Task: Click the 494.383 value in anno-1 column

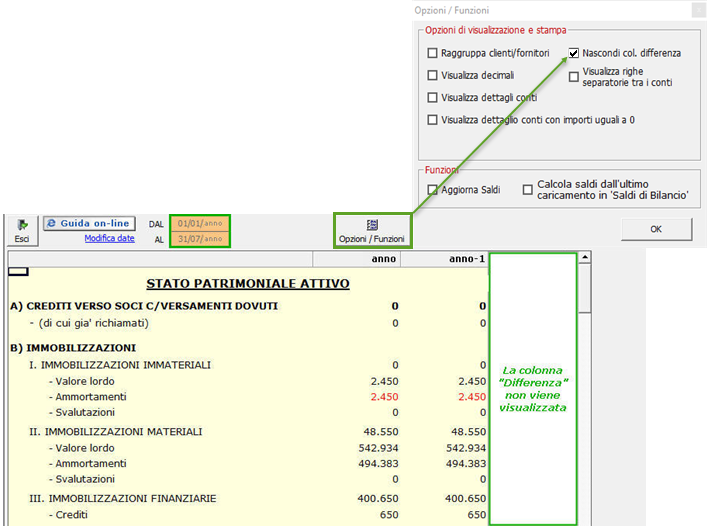Action: tap(466, 464)
